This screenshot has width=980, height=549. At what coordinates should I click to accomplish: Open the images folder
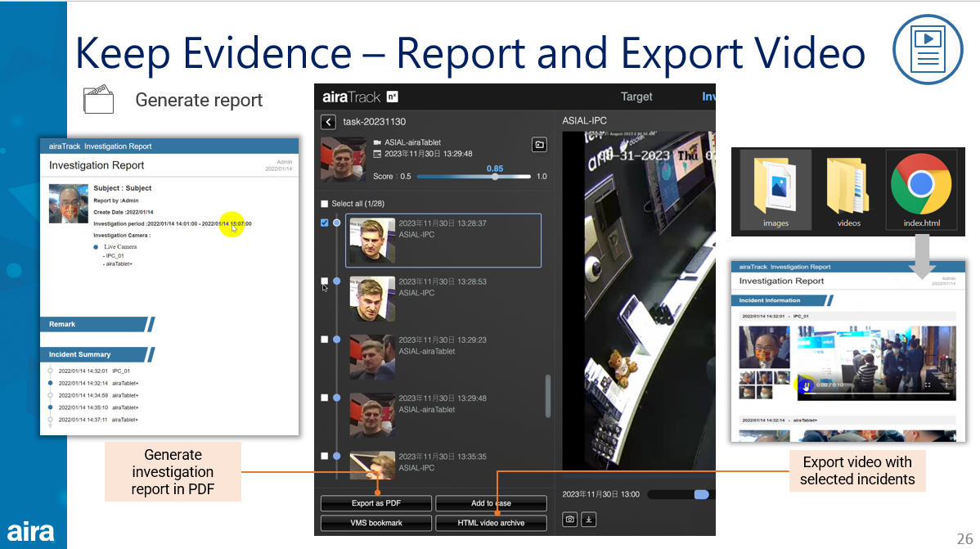pyautogui.click(x=775, y=191)
